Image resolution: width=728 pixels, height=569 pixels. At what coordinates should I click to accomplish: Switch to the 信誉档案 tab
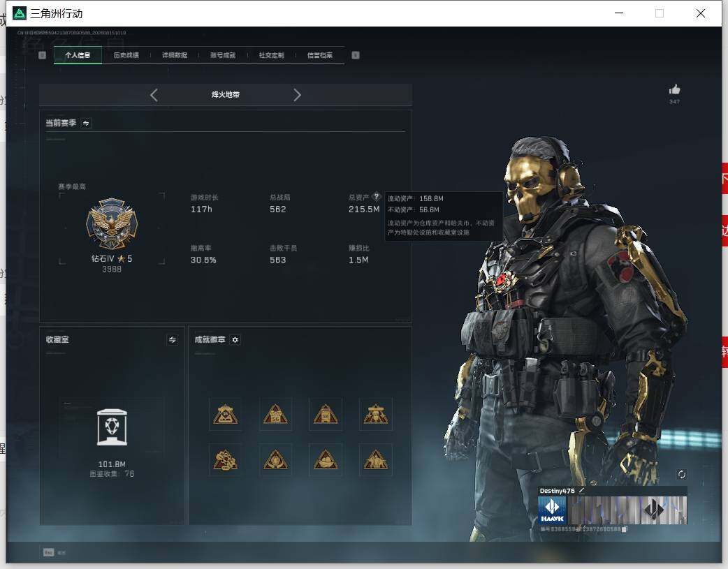(x=320, y=55)
